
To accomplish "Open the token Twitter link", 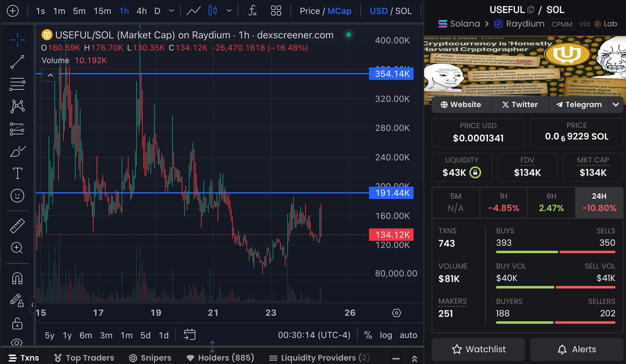I will point(520,104).
